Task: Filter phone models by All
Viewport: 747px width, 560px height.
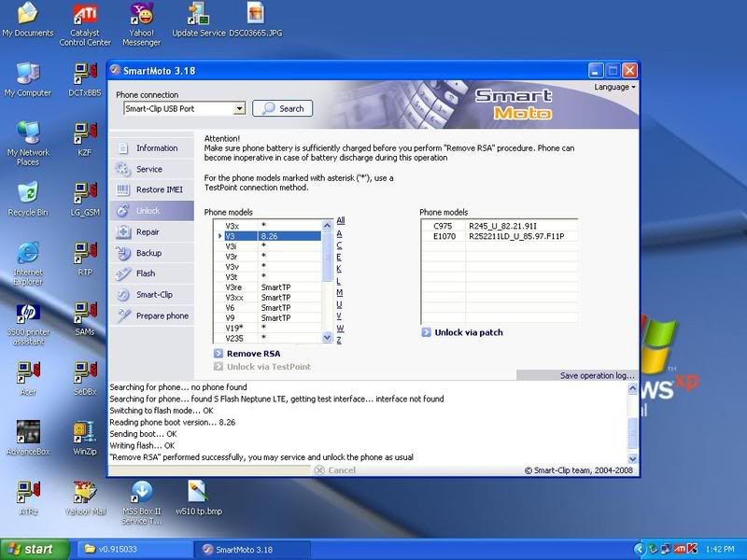Action: [341, 220]
